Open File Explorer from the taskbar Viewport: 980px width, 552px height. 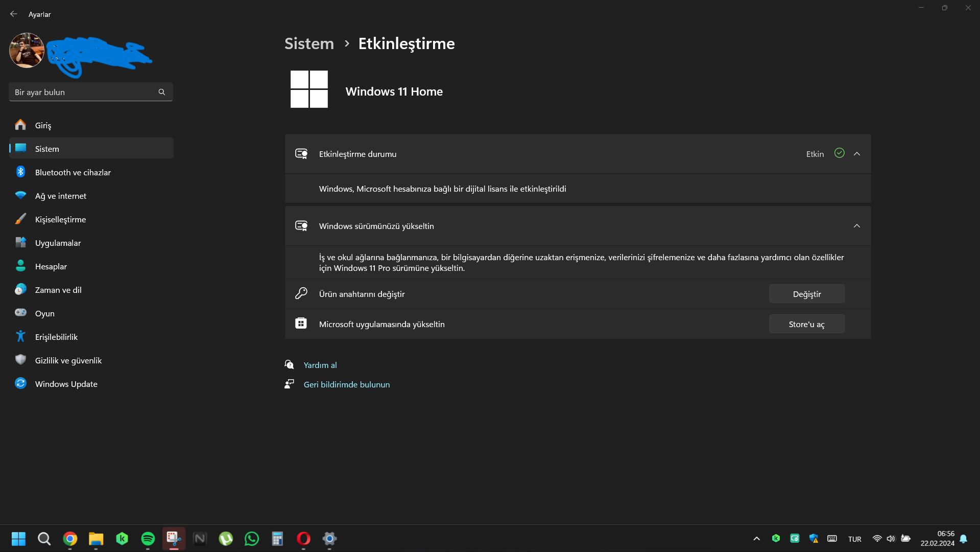point(96,539)
